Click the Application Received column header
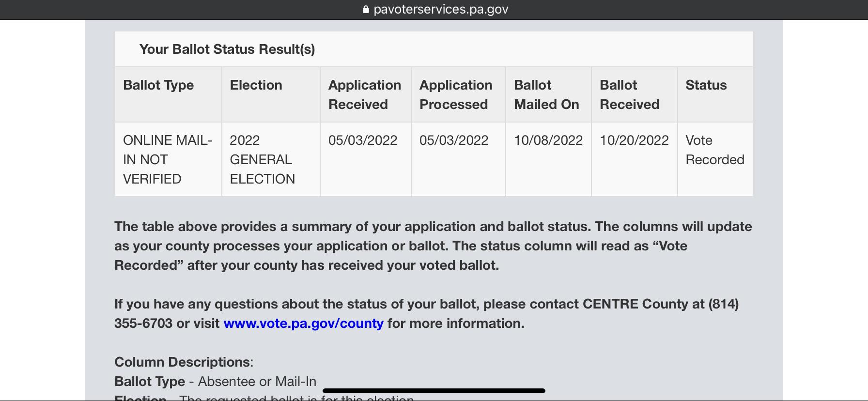The image size is (868, 401). (365, 94)
